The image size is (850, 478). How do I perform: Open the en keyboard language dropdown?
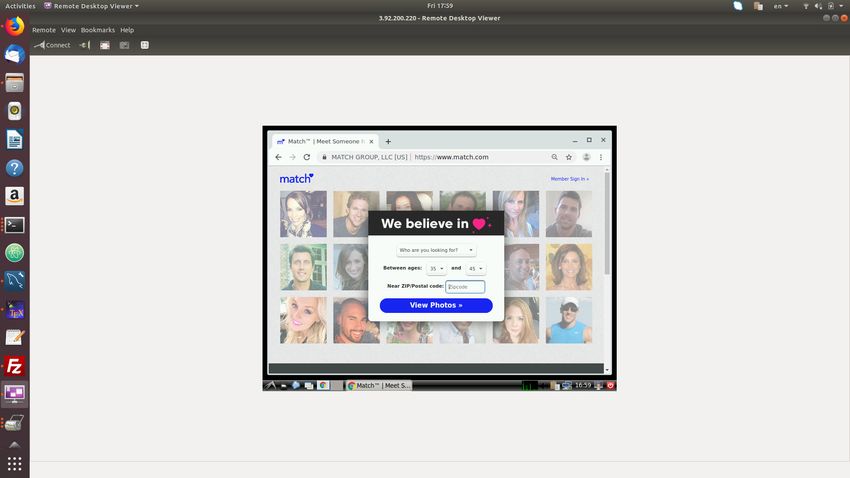click(x=781, y=6)
